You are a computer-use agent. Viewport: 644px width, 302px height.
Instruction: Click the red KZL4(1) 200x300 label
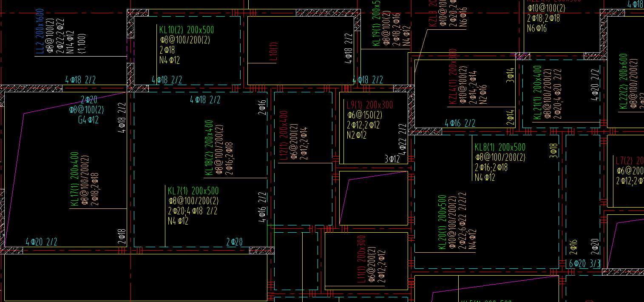[452, 77]
